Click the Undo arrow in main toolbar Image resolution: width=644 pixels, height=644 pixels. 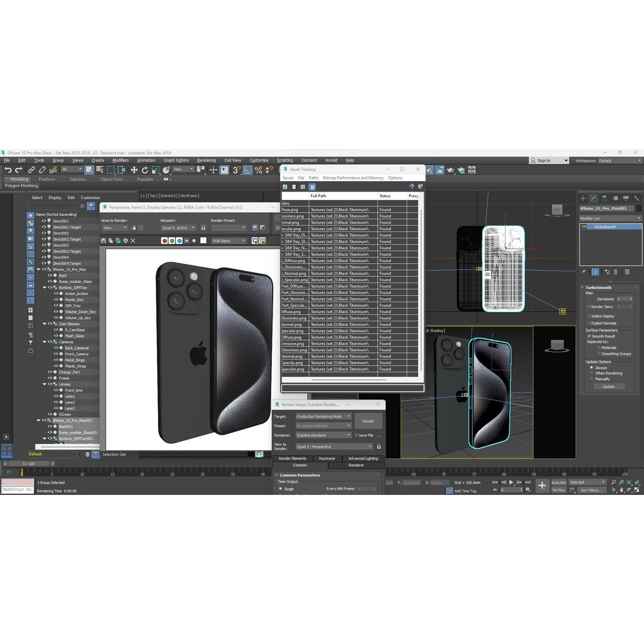[8, 170]
